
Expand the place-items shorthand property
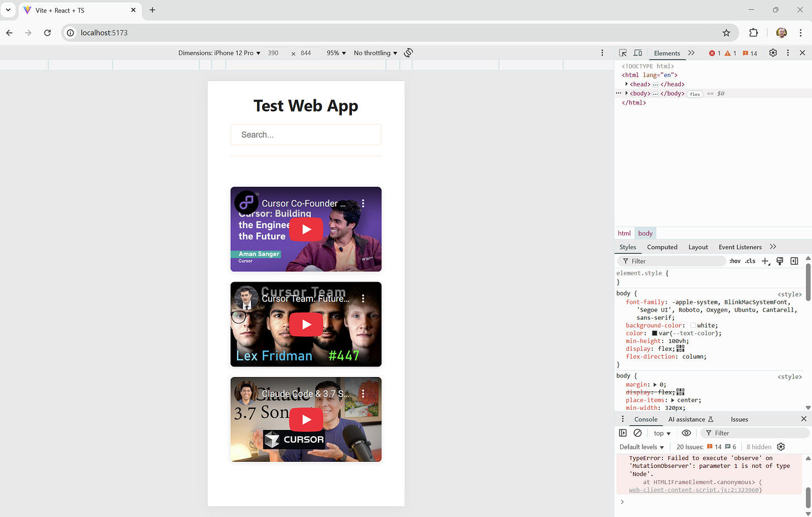coord(673,400)
